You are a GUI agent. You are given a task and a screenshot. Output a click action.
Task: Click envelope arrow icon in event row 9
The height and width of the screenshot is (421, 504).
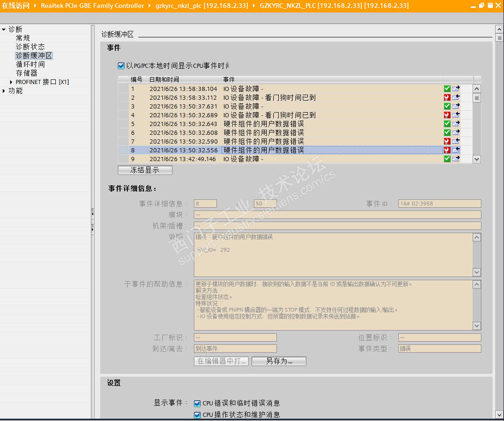click(x=456, y=159)
